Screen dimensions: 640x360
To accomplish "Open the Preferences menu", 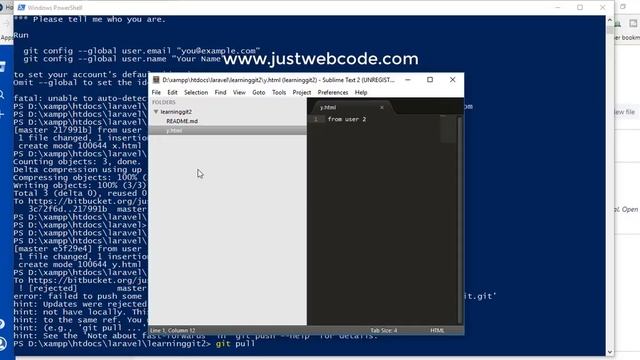I will tap(333, 93).
